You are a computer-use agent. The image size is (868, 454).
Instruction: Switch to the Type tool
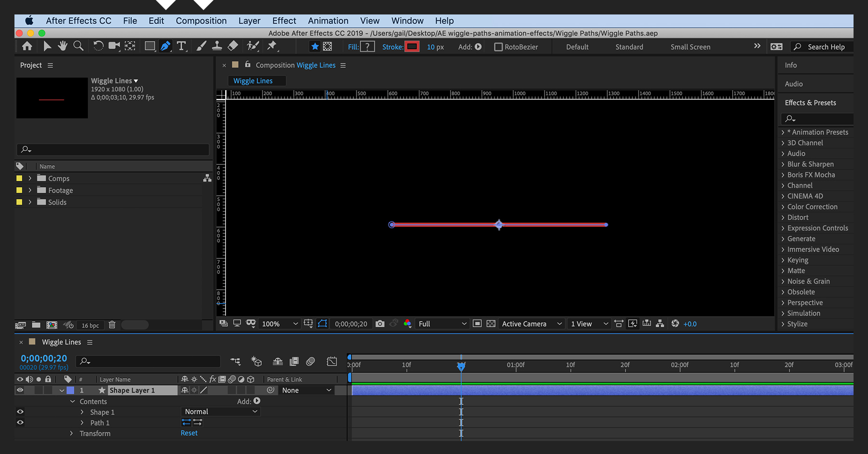[x=182, y=46]
